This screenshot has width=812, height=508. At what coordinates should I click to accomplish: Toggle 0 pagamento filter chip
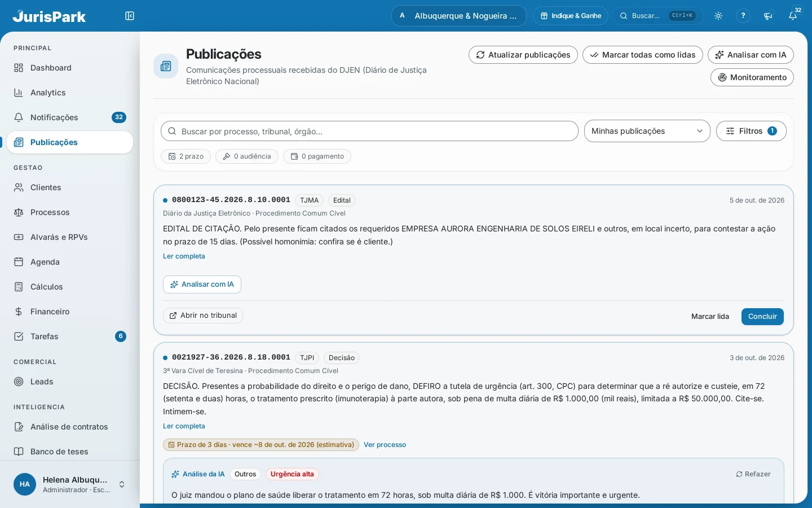pyautogui.click(x=317, y=156)
